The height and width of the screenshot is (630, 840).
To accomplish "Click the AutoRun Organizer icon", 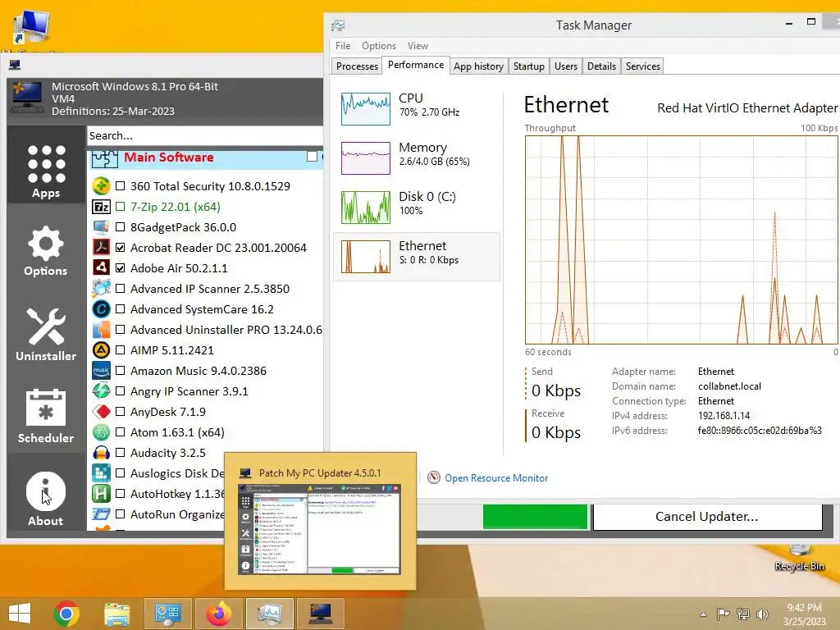I will pos(101,514).
